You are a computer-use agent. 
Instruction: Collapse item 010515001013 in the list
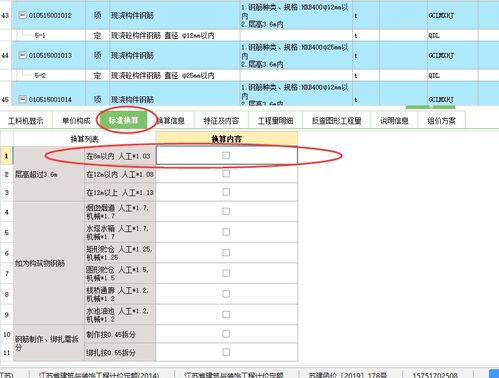point(22,55)
